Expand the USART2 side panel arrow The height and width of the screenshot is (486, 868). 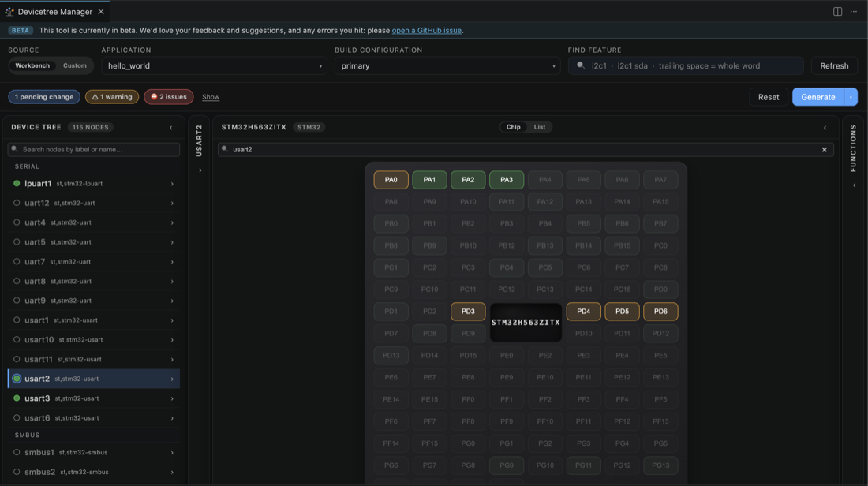click(200, 170)
